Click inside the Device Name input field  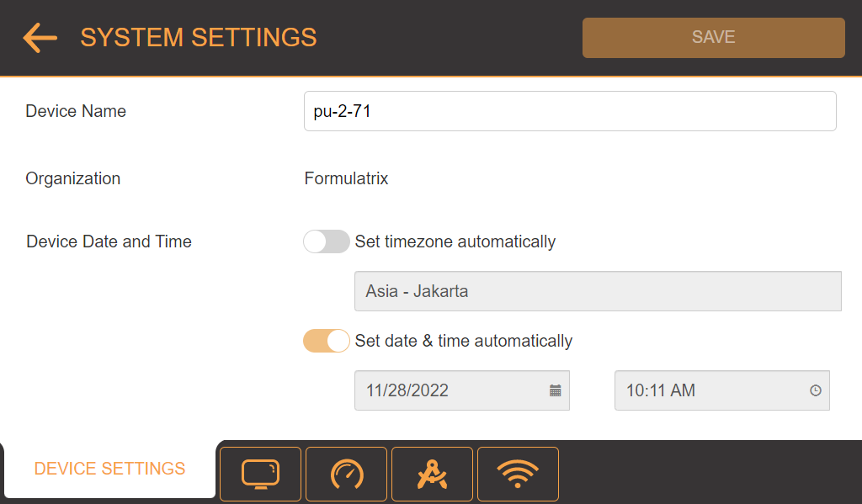point(569,110)
